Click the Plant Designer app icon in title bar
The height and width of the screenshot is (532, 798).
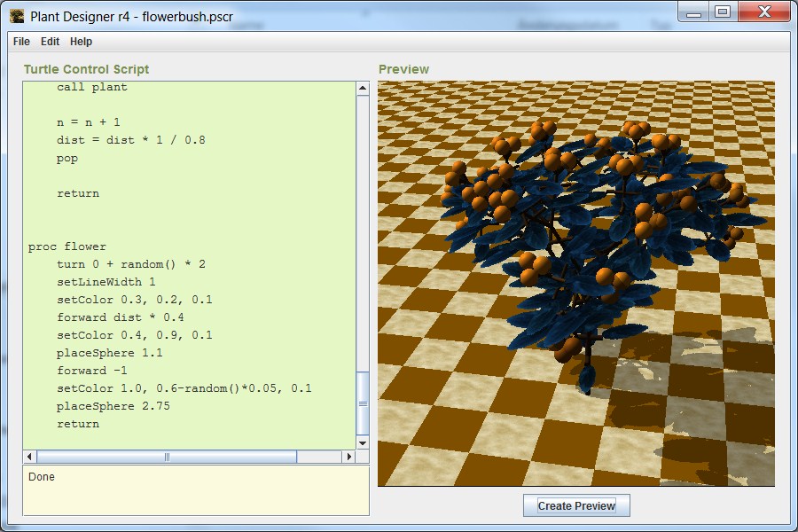pos(16,16)
